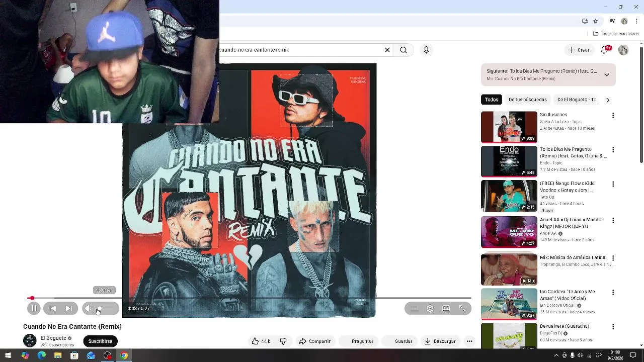Screen dimensions: 644x362
Task: Pause the video with the pause button
Action: click(x=34, y=308)
